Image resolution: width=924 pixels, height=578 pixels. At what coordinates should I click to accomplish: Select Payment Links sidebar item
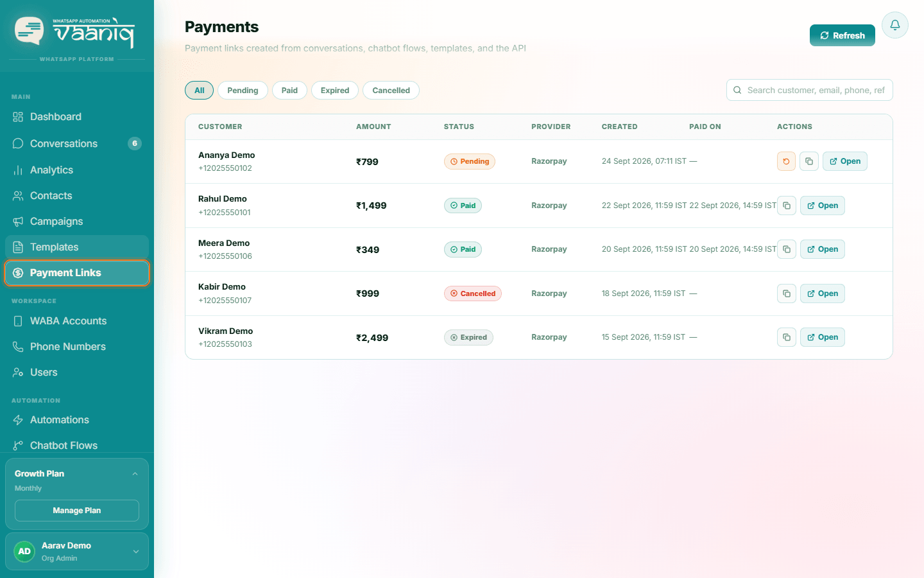point(77,272)
